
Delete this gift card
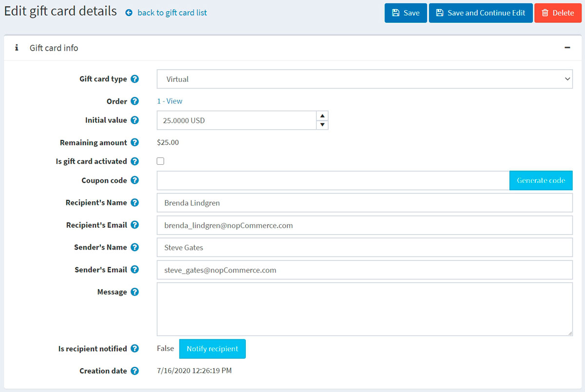click(x=558, y=13)
